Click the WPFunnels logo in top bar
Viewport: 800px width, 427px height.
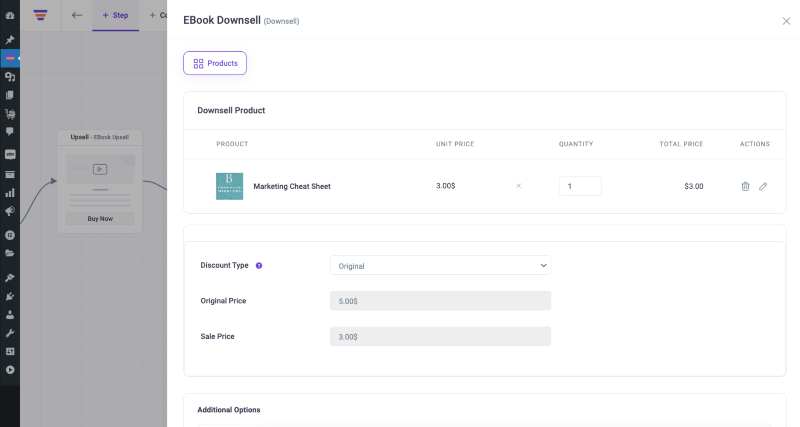click(x=40, y=15)
